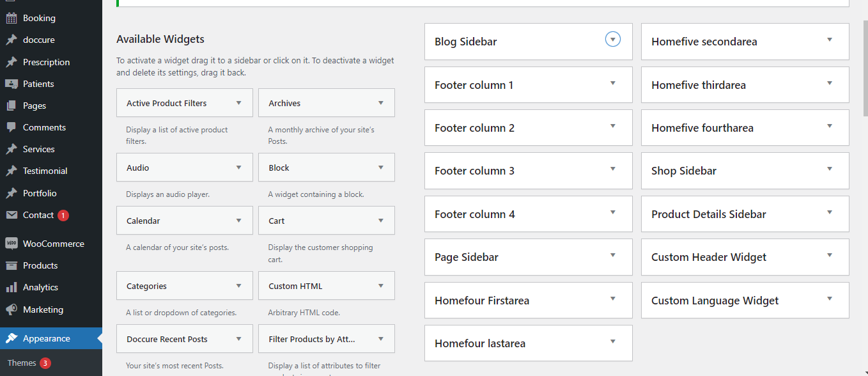This screenshot has width=868, height=376.
Task: Click the Contact envelope icon
Action: click(x=12, y=215)
